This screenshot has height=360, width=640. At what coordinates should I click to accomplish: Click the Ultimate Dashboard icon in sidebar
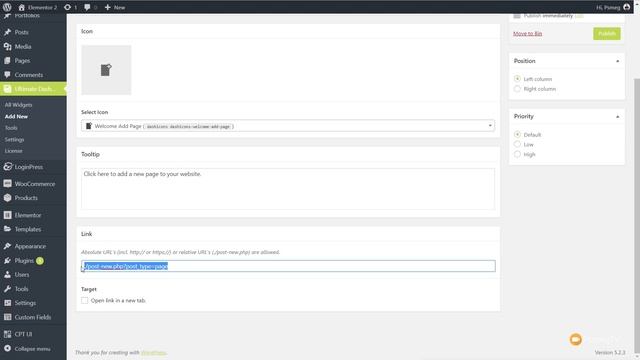click(x=7, y=89)
